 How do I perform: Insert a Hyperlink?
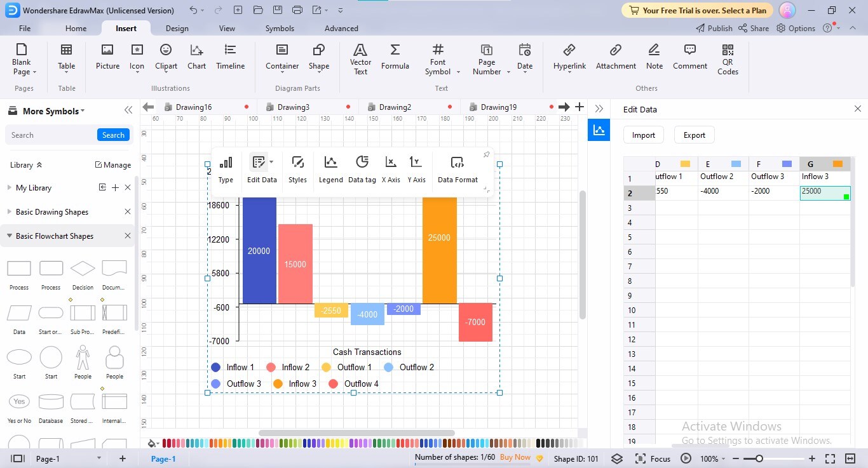[x=569, y=57]
